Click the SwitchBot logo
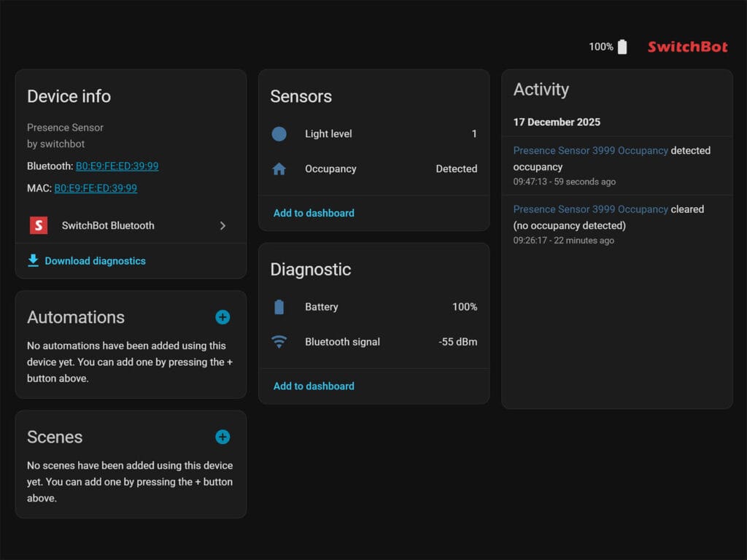747x560 pixels. [x=686, y=46]
